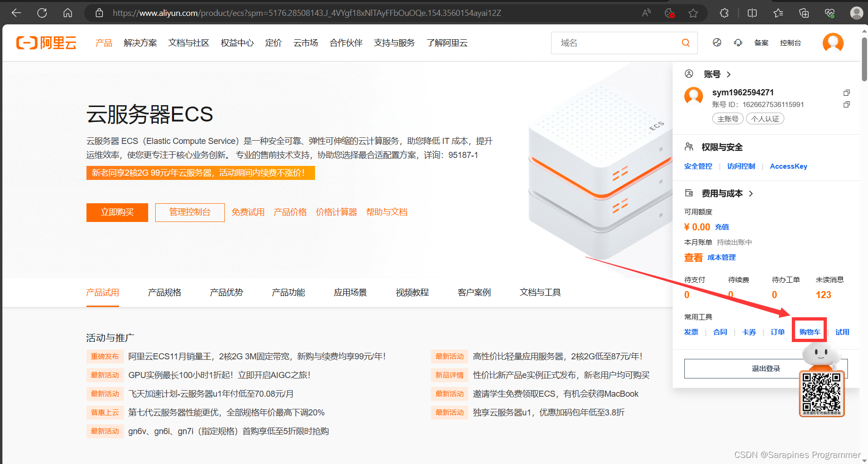Add page to favorites with star icon
Viewport: 868px width, 464px height.
[693, 13]
